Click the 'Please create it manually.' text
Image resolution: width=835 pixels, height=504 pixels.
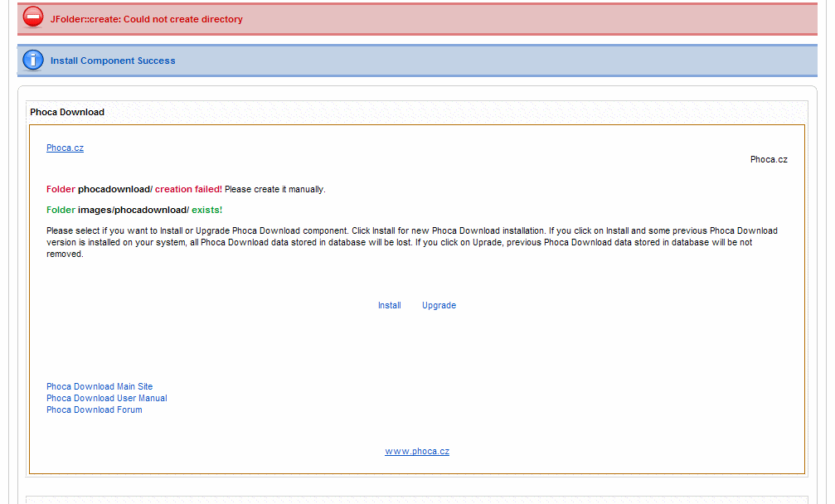click(x=274, y=190)
